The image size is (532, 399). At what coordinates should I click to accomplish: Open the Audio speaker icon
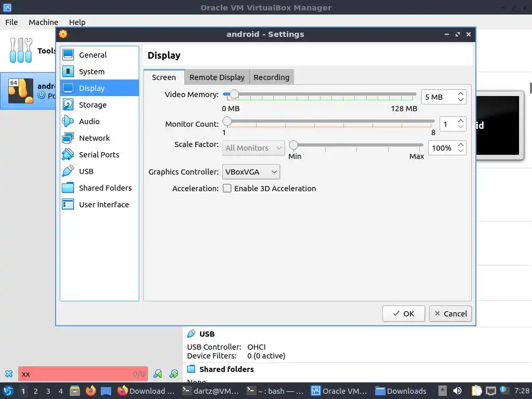(68, 122)
